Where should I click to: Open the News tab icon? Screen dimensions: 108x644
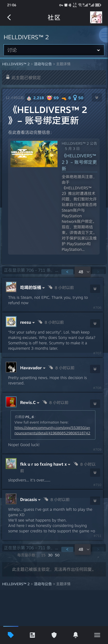pyautogui.click(x=32, y=635)
